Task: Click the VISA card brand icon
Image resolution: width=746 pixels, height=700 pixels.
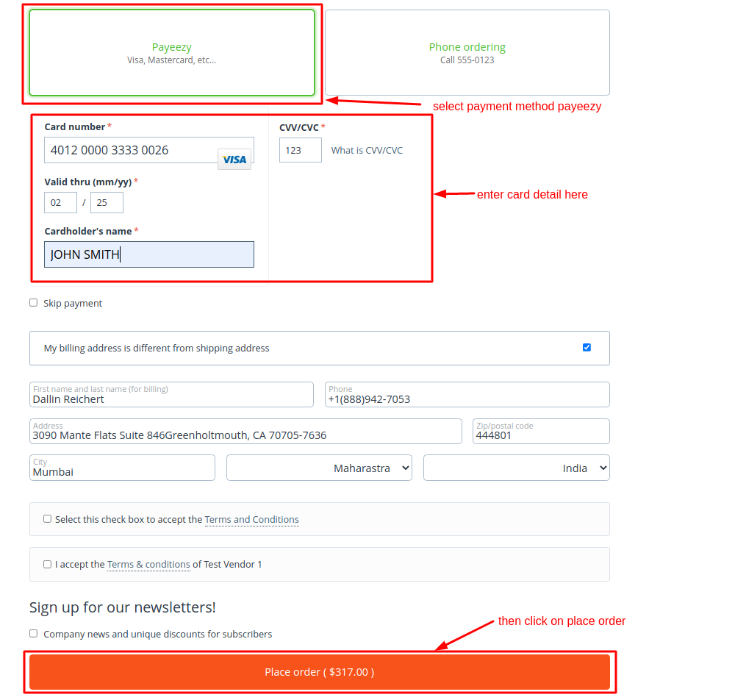Action: click(x=234, y=160)
